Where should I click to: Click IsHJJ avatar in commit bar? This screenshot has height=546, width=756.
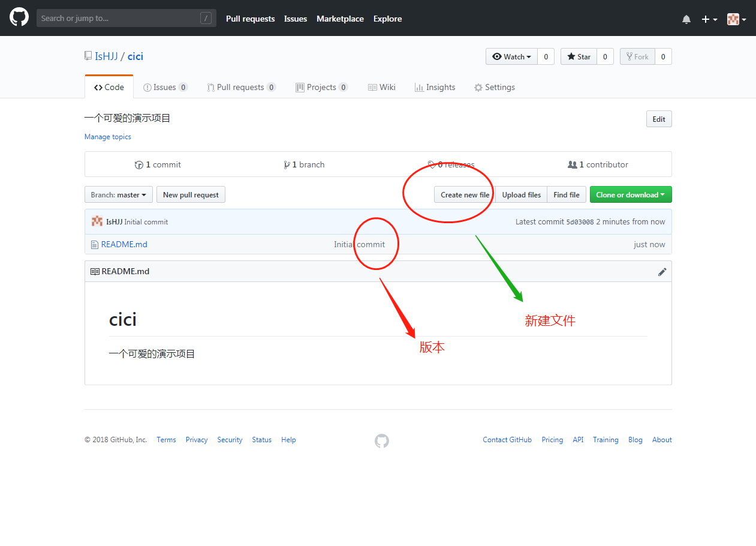point(97,221)
